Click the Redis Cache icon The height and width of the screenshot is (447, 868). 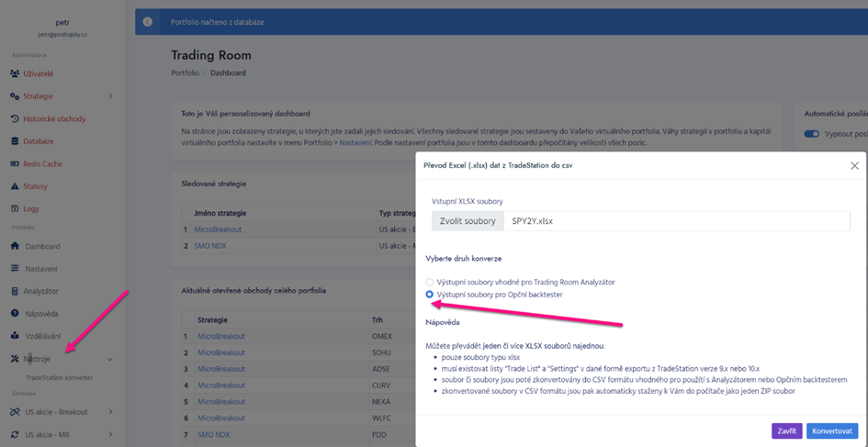pos(15,164)
